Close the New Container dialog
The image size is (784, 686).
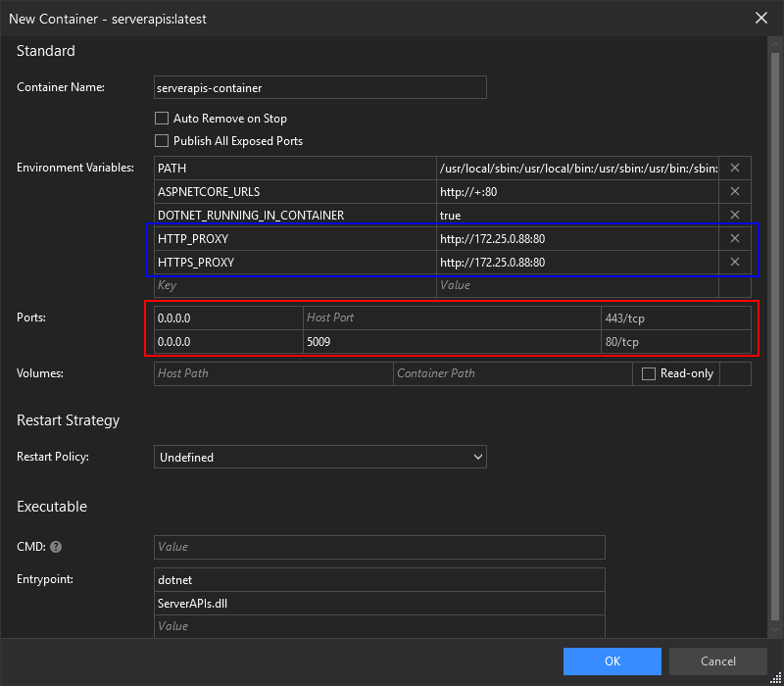coord(761,18)
